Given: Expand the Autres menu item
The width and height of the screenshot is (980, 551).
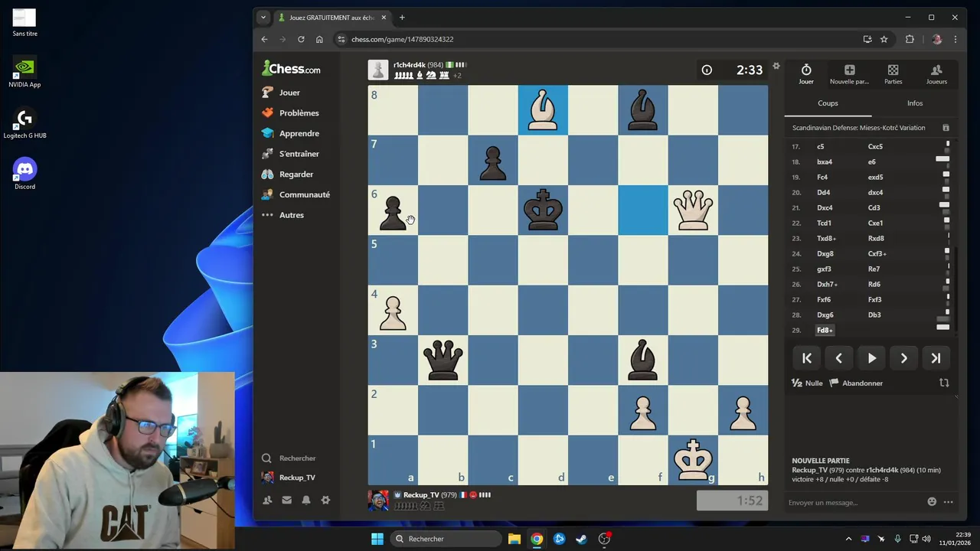Looking at the screenshot, I should click(x=283, y=215).
